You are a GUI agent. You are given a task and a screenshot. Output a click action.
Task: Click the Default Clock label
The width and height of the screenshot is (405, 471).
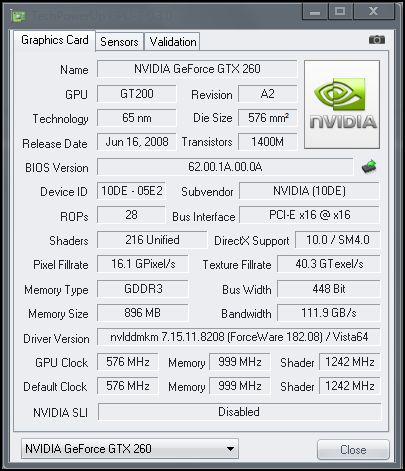[x=55, y=387]
